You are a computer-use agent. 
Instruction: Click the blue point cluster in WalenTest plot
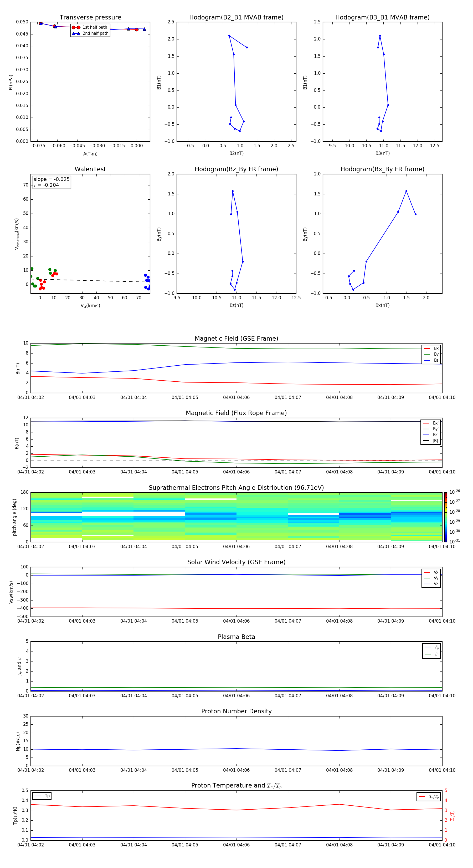pos(147,282)
